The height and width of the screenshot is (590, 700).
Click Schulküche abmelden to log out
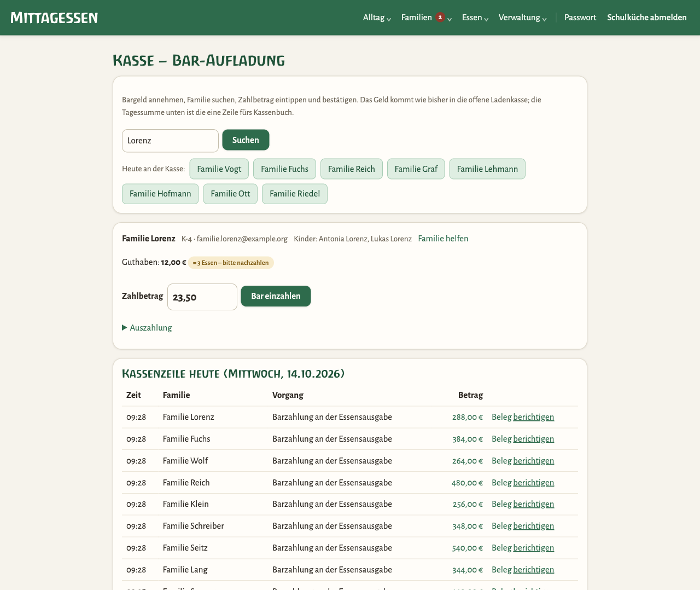[647, 18]
